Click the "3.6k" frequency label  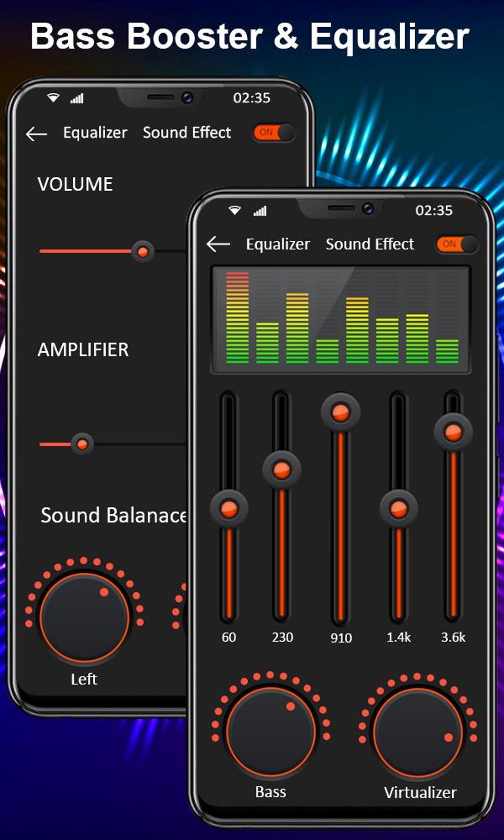453,637
